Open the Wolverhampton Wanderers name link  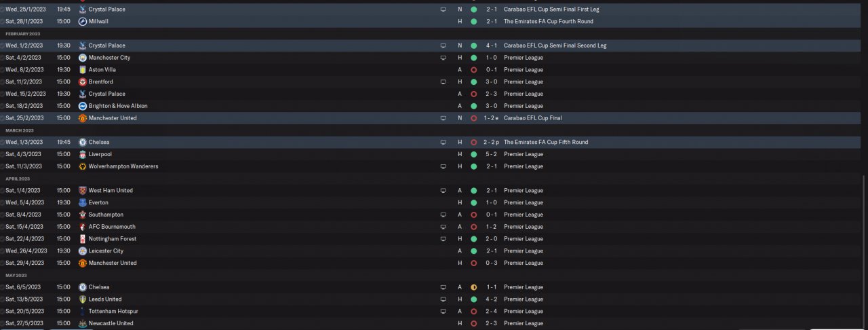coord(123,166)
